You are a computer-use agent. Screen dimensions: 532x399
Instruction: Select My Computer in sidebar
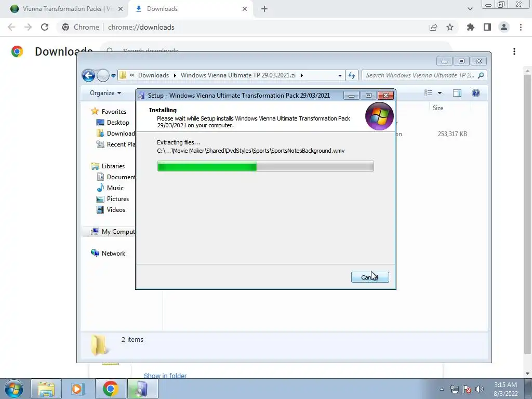click(113, 231)
